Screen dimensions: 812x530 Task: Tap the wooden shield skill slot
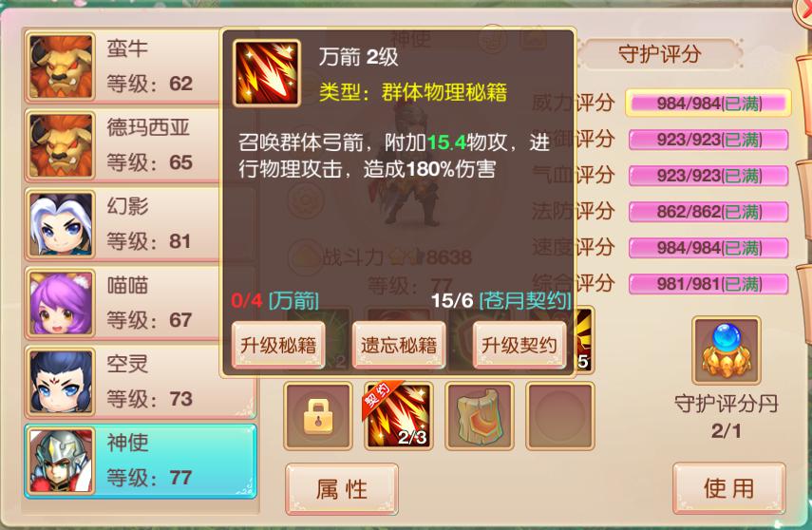coord(479,416)
